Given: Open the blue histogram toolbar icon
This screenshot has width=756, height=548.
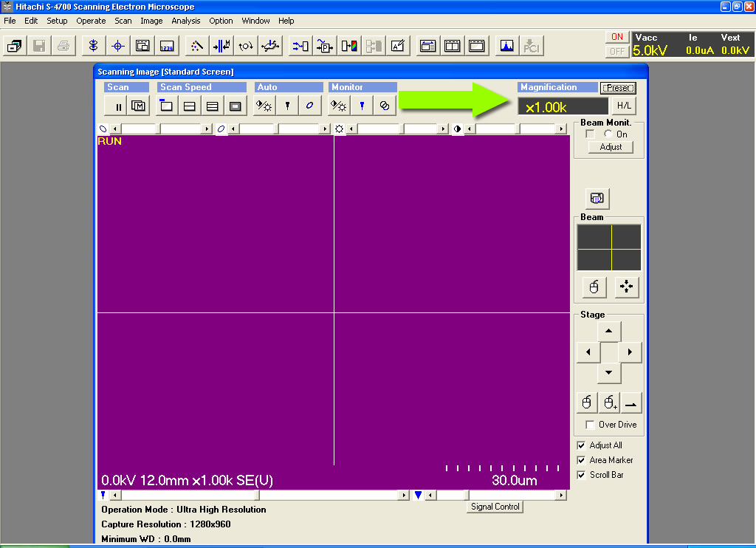Looking at the screenshot, I should [506, 46].
